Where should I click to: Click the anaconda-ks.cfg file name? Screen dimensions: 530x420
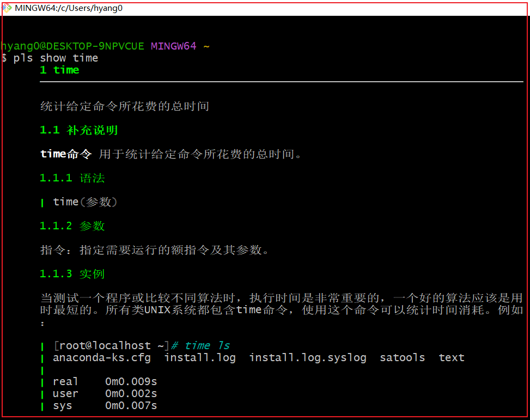point(102,358)
